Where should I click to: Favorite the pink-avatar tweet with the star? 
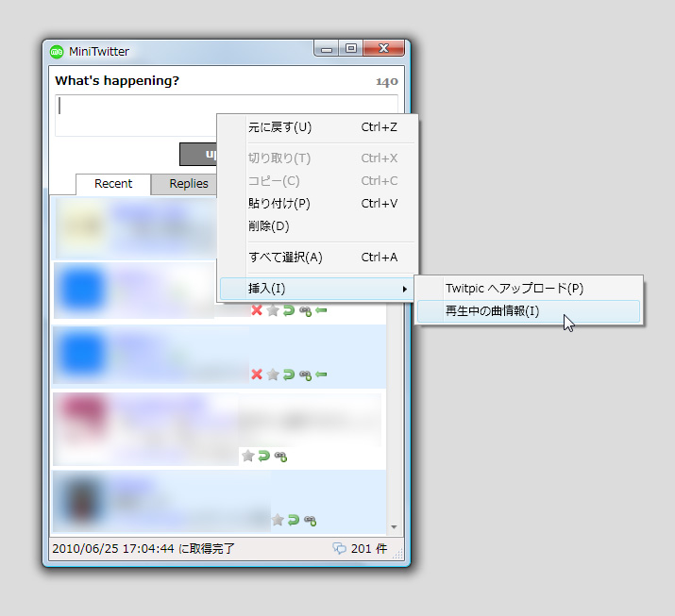(248, 456)
